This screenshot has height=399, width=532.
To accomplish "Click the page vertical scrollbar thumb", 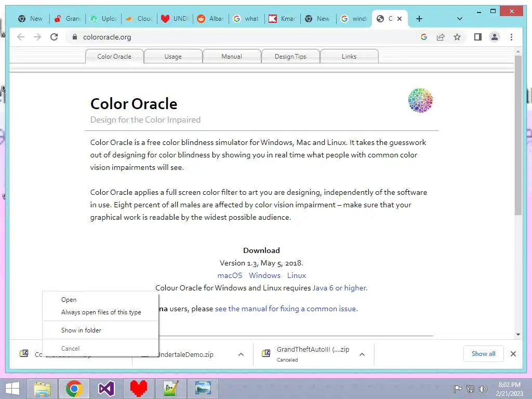I will 518,135.
